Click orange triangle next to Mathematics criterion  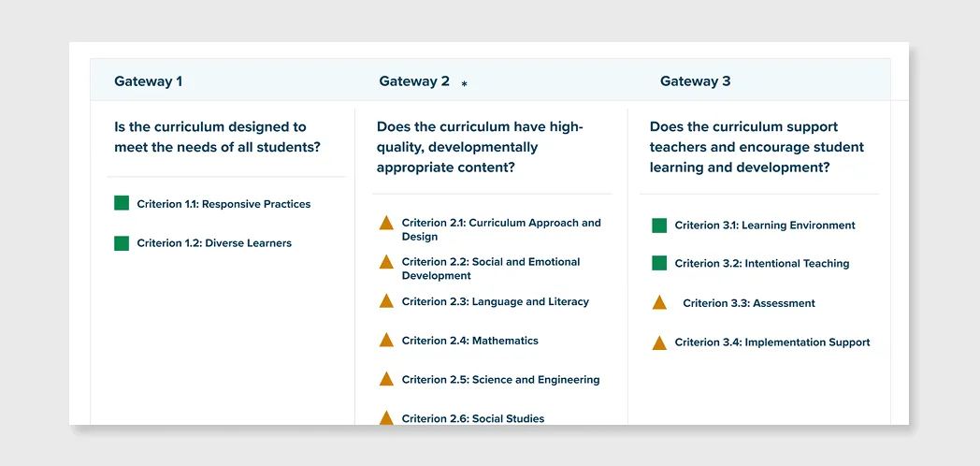pyautogui.click(x=386, y=340)
